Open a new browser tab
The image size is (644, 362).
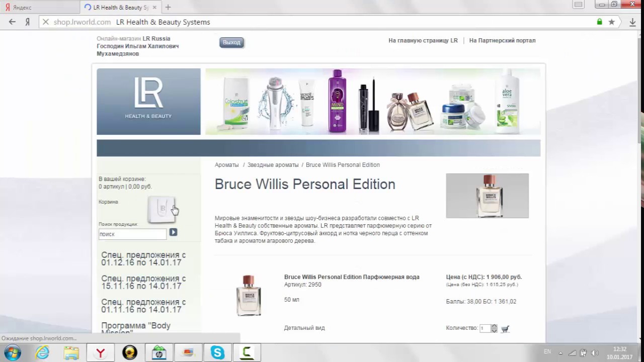coord(168,8)
